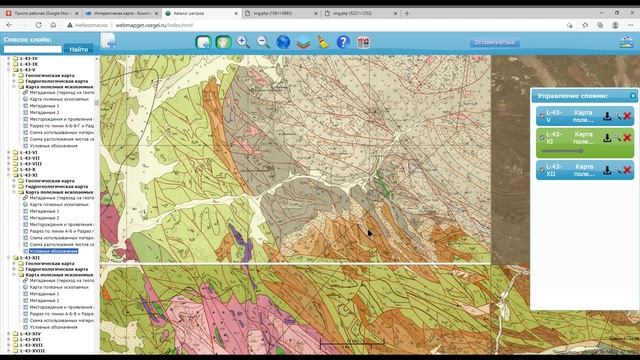
Task: Click the Оставить отзыв button
Action: (x=494, y=42)
